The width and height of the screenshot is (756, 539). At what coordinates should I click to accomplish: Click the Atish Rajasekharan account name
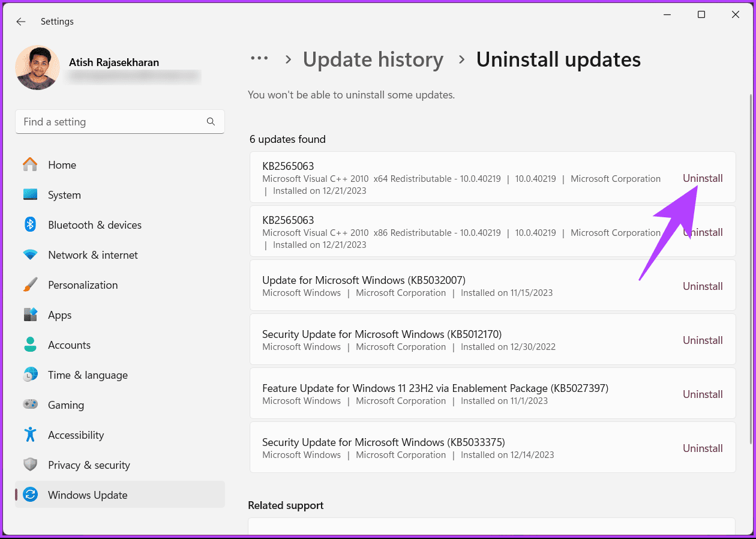coord(114,62)
